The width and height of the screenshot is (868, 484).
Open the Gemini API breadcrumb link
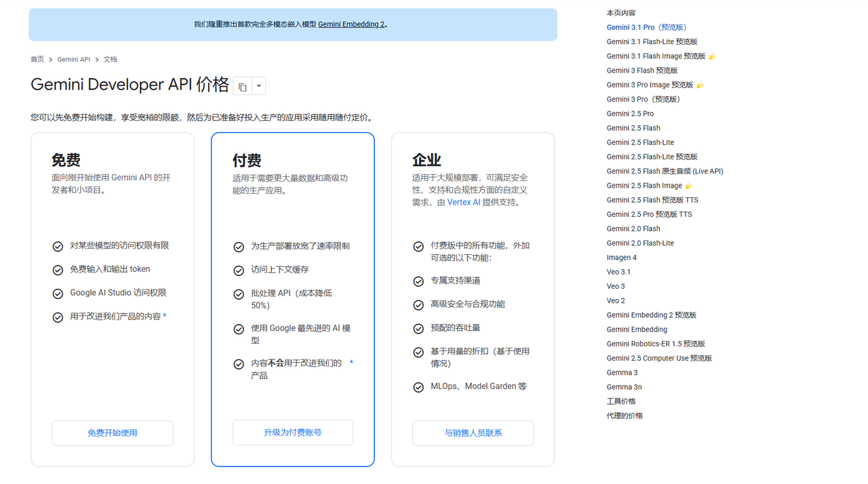[x=74, y=60]
